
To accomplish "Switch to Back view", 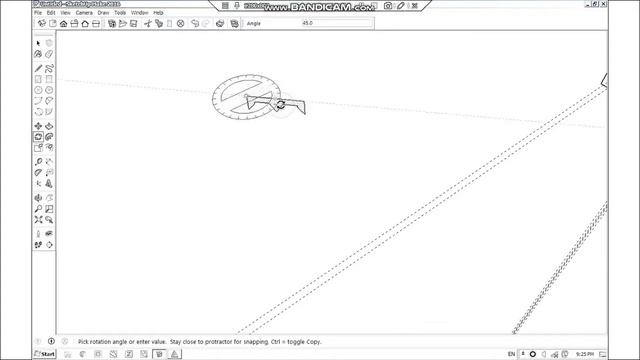I will [85, 24].
